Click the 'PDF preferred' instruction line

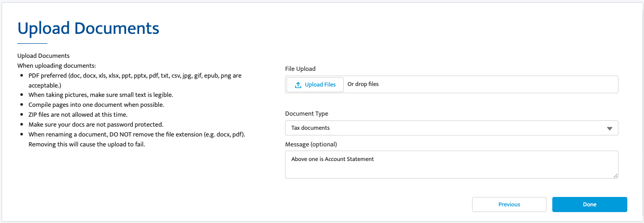pyautogui.click(x=134, y=76)
